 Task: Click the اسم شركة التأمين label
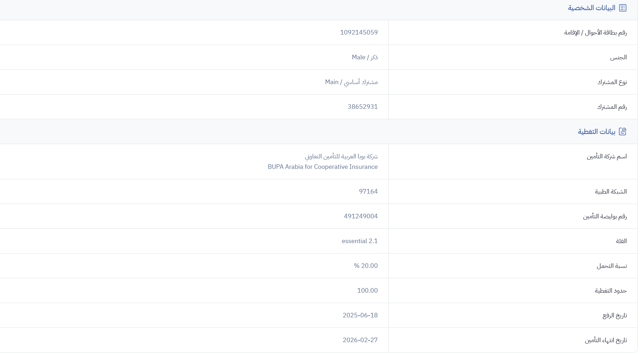[607, 157]
